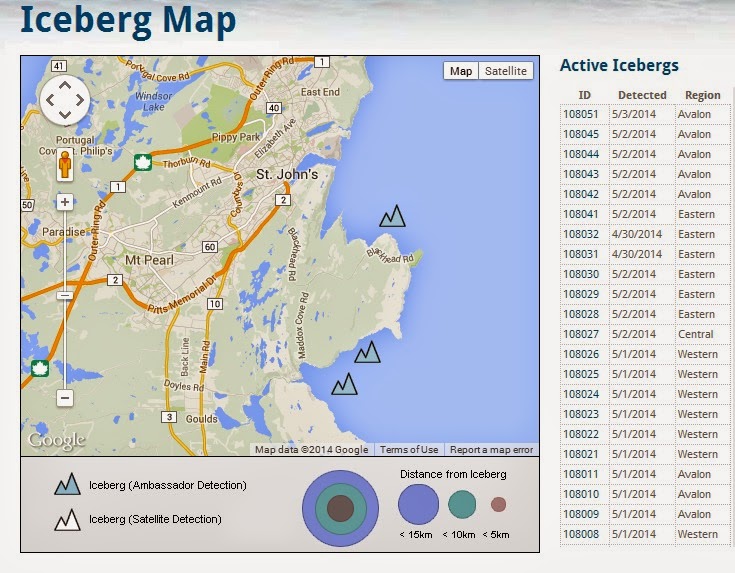Pan the map up using the top arrow
Screen dimensions: 735x573
click(65, 85)
